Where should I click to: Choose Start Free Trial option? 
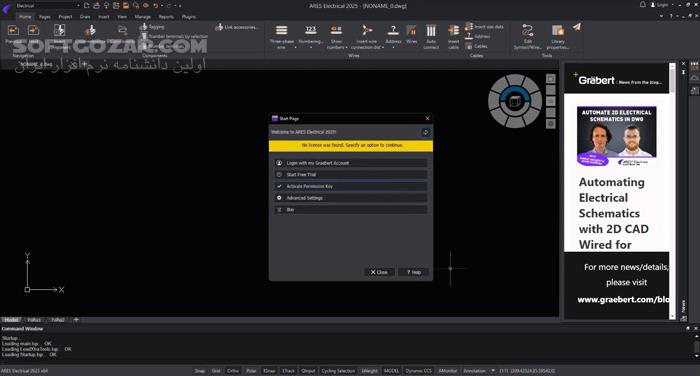(350, 175)
